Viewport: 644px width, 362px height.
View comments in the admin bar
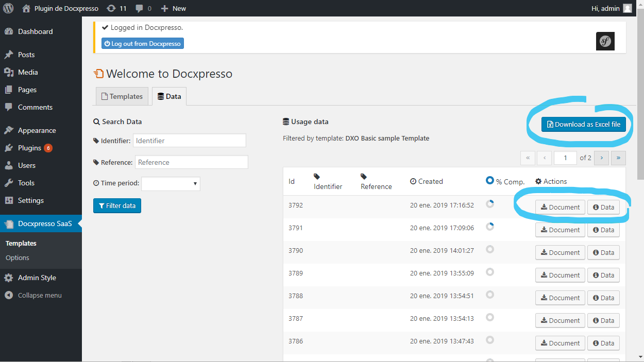pyautogui.click(x=144, y=8)
